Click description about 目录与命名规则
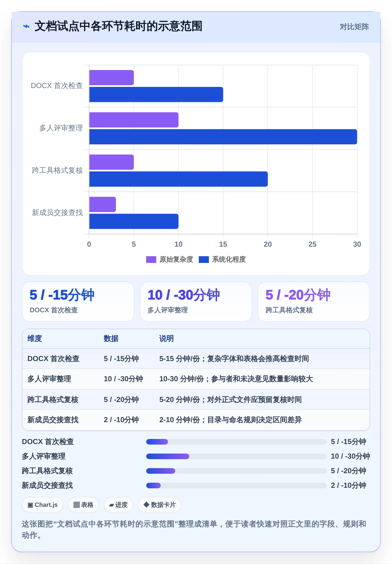This screenshot has width=392, height=564. coord(230,420)
